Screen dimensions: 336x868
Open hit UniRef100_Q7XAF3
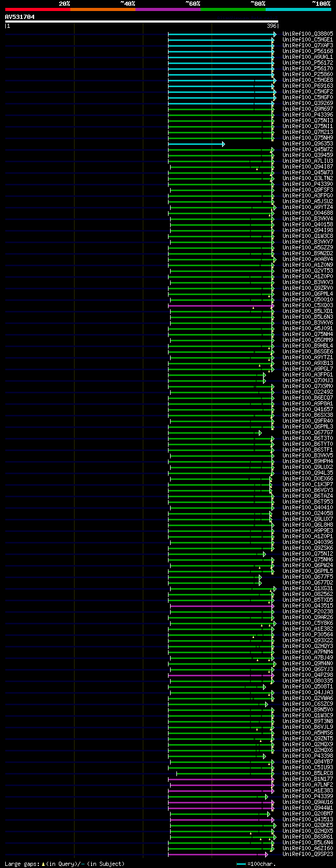(308, 45)
